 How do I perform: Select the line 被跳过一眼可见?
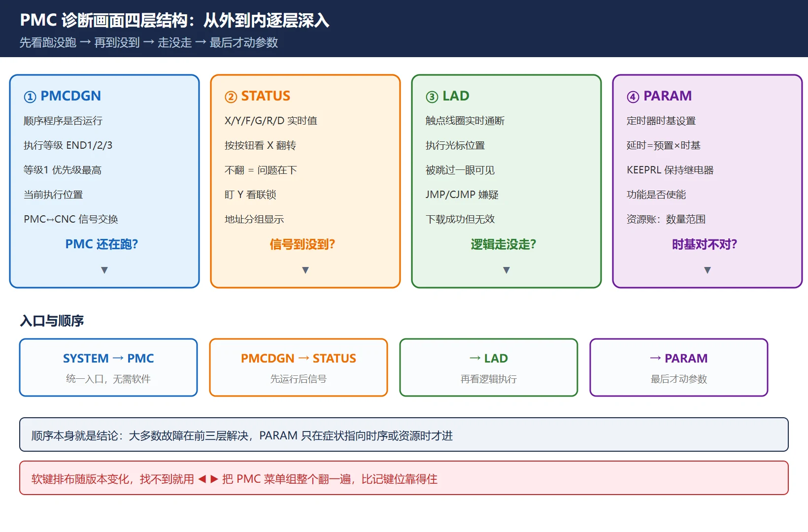click(460, 170)
